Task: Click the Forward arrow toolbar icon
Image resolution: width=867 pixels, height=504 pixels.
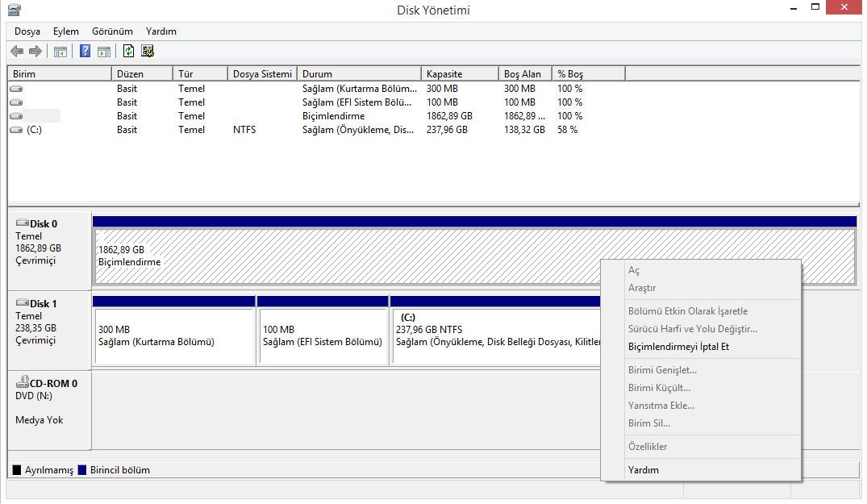Action: coord(35,52)
